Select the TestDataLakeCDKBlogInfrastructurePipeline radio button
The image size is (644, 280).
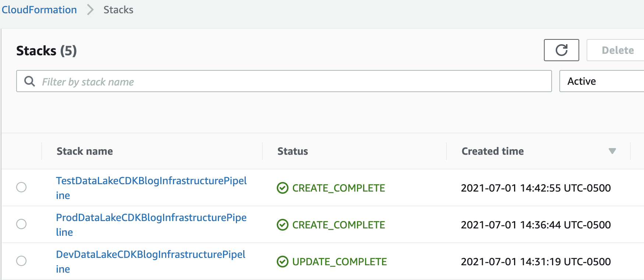point(21,187)
